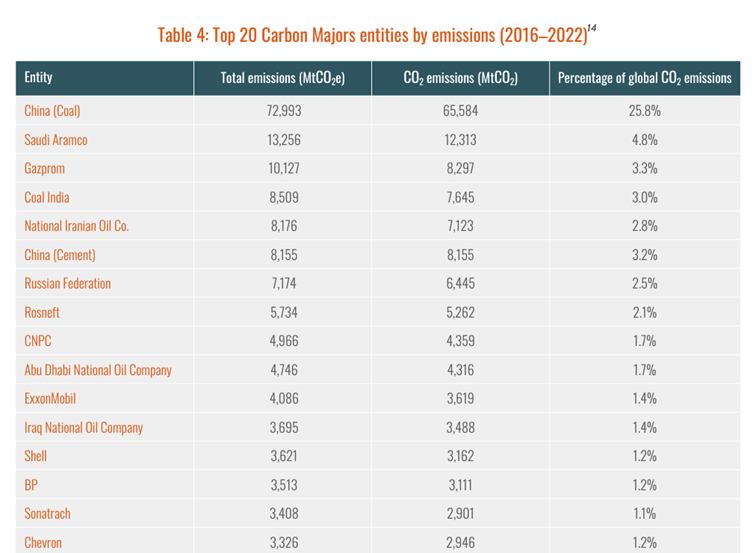Select the Chevron entity name
The height and width of the screenshot is (553, 756).
click(x=44, y=542)
